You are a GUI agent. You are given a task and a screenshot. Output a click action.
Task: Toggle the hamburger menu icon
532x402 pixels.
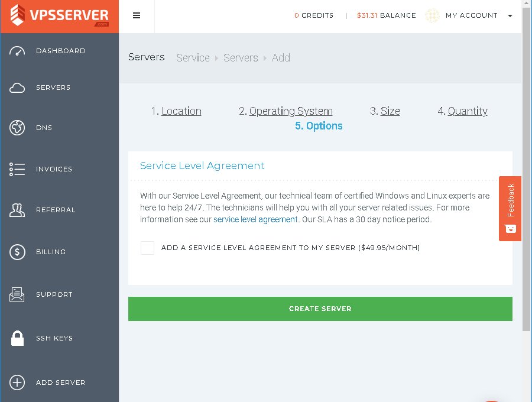[x=137, y=15]
